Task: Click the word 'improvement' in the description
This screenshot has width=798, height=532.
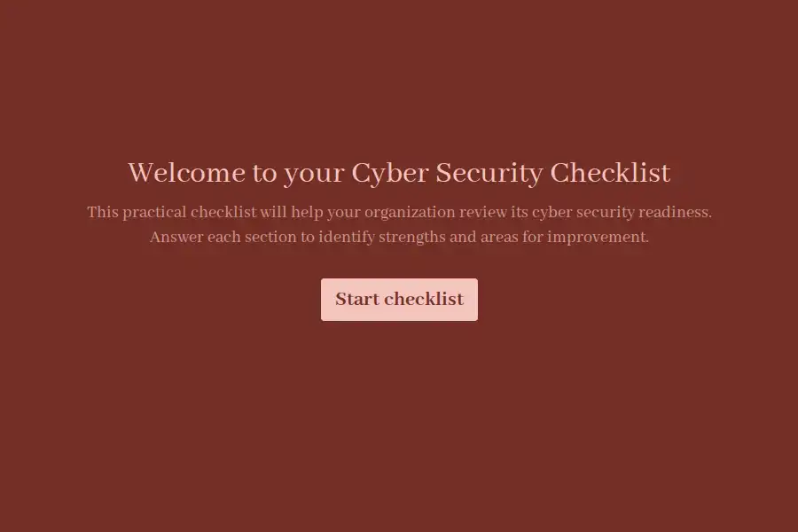Action: [x=598, y=238]
